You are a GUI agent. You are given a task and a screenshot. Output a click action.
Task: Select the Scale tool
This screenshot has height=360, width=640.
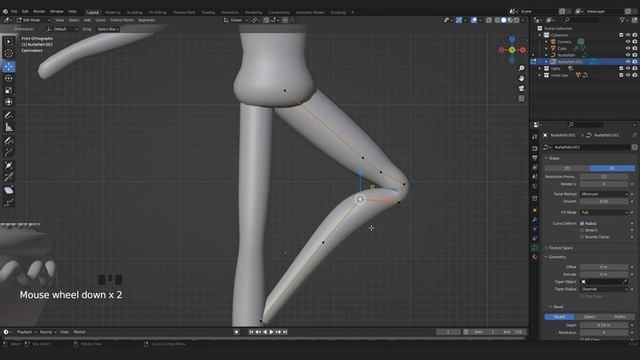pos(9,90)
